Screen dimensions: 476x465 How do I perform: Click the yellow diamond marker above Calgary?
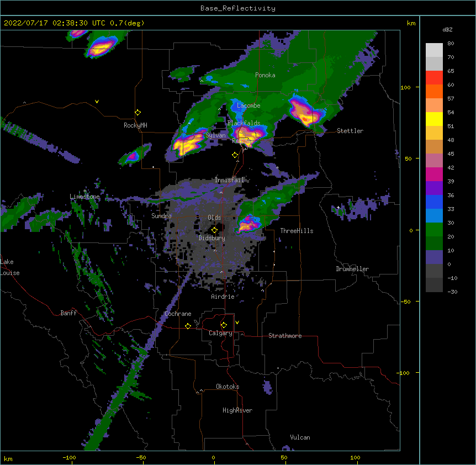pyautogui.click(x=224, y=325)
